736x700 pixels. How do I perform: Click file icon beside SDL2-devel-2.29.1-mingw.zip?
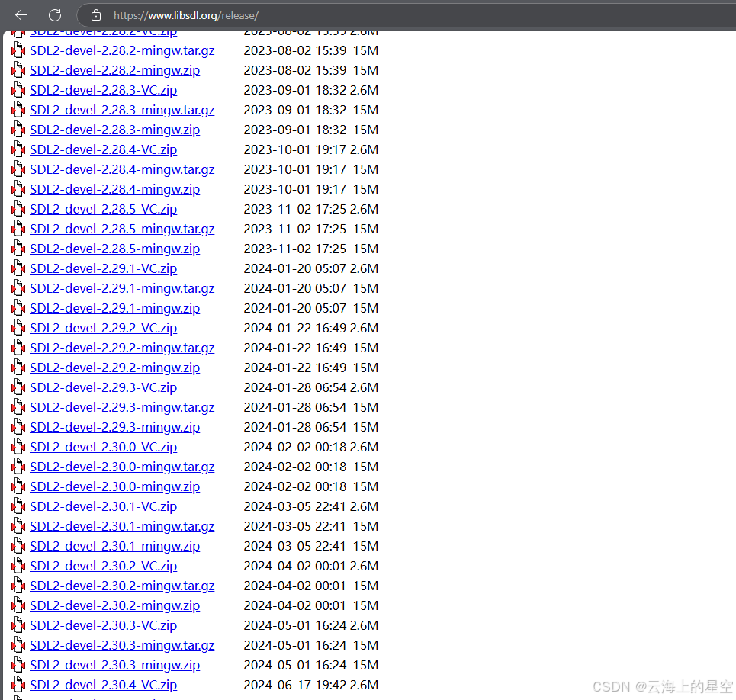(18, 307)
